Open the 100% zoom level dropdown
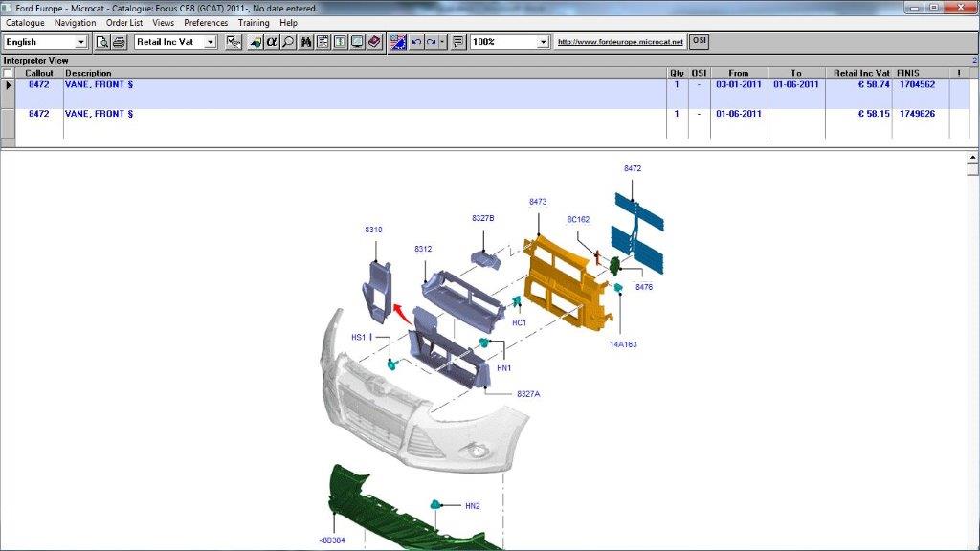This screenshot has height=551, width=980. (544, 42)
